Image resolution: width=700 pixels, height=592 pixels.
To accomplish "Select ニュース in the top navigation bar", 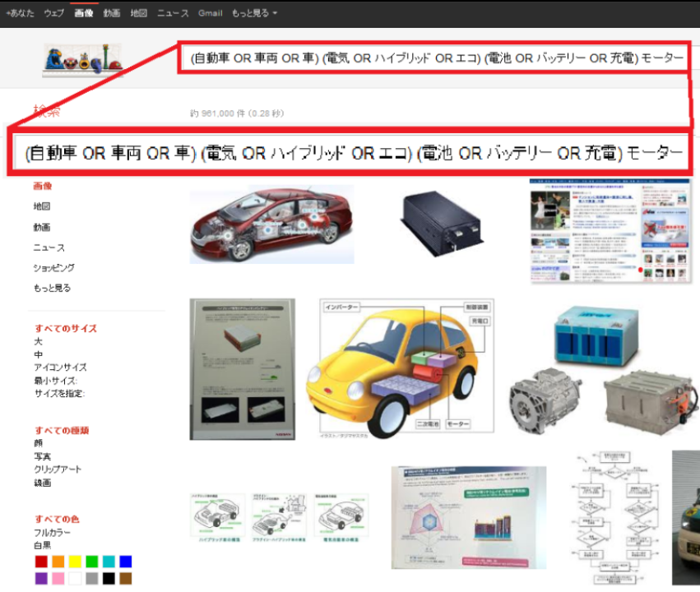I will coord(173,13).
